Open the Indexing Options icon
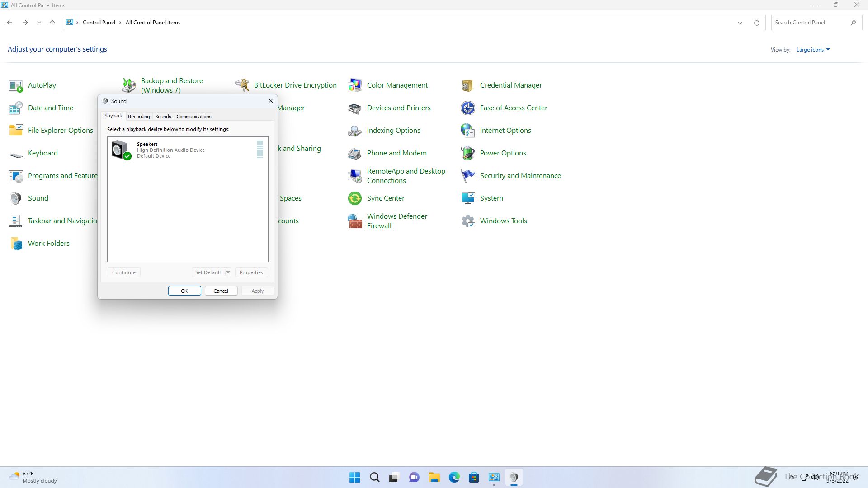The width and height of the screenshot is (868, 488). click(x=355, y=131)
